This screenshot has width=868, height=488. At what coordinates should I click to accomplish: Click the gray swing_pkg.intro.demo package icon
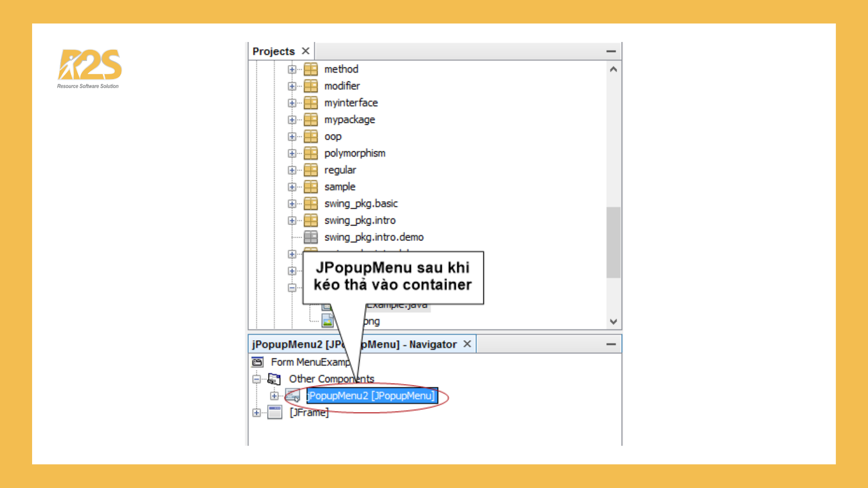tap(311, 237)
